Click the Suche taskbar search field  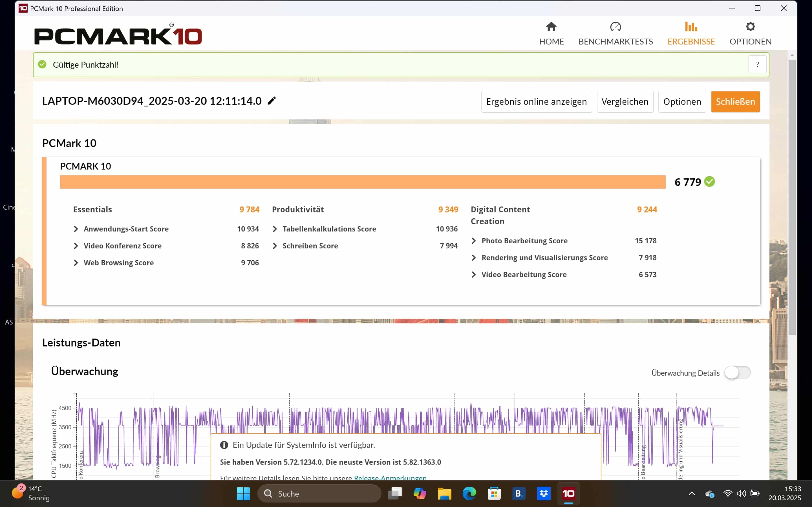coord(319,493)
